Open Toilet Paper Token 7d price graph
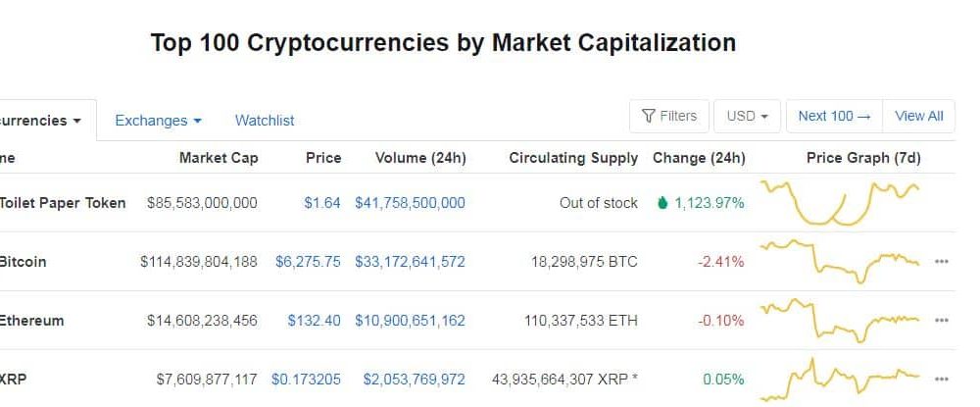This screenshot has width=980, height=407. (840, 203)
